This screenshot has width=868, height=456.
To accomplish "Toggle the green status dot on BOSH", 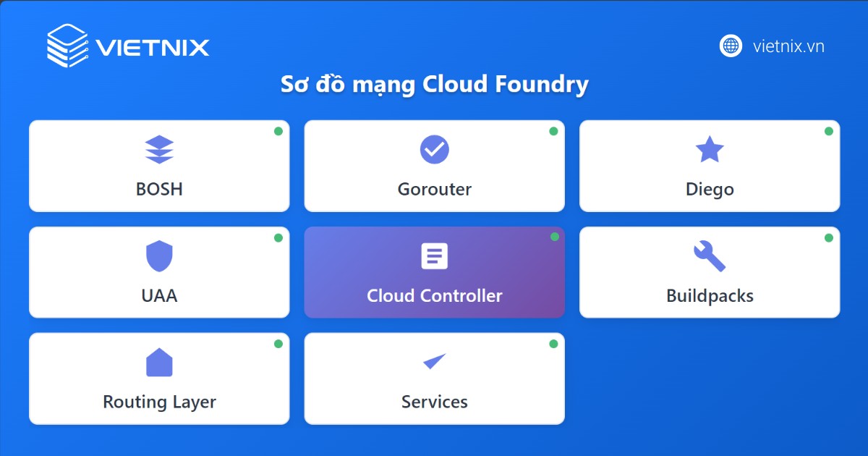I will (278, 132).
